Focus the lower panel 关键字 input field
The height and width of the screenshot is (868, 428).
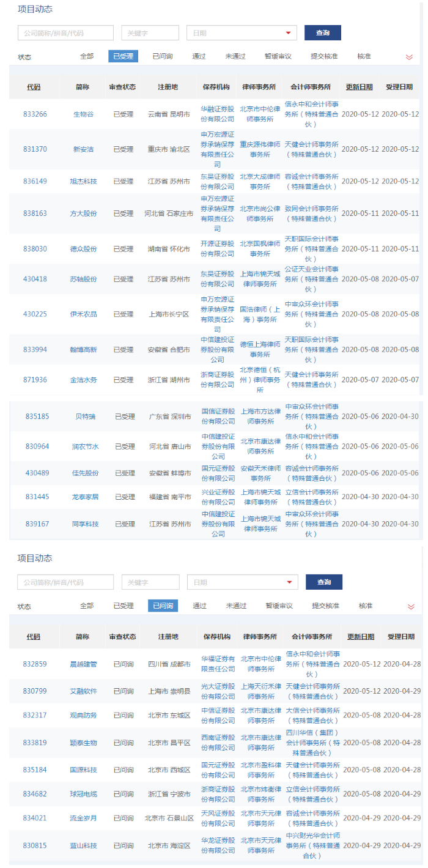pos(150,582)
